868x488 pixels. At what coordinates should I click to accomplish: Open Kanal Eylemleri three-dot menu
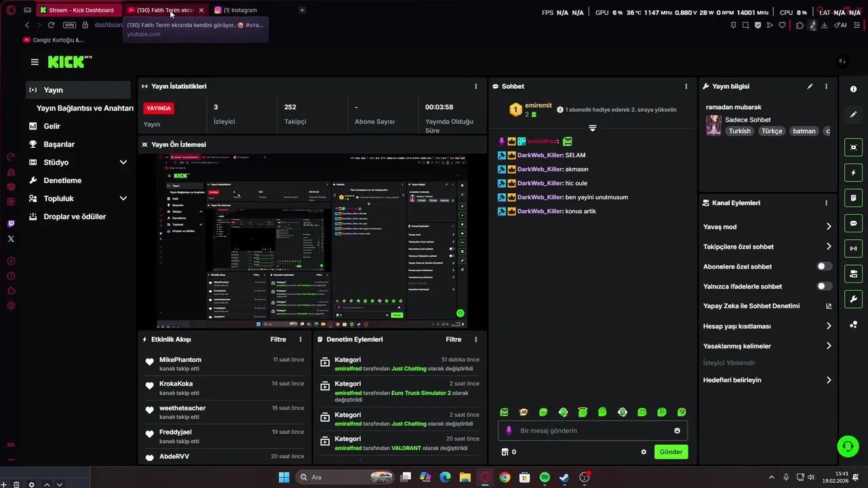pyautogui.click(x=826, y=203)
